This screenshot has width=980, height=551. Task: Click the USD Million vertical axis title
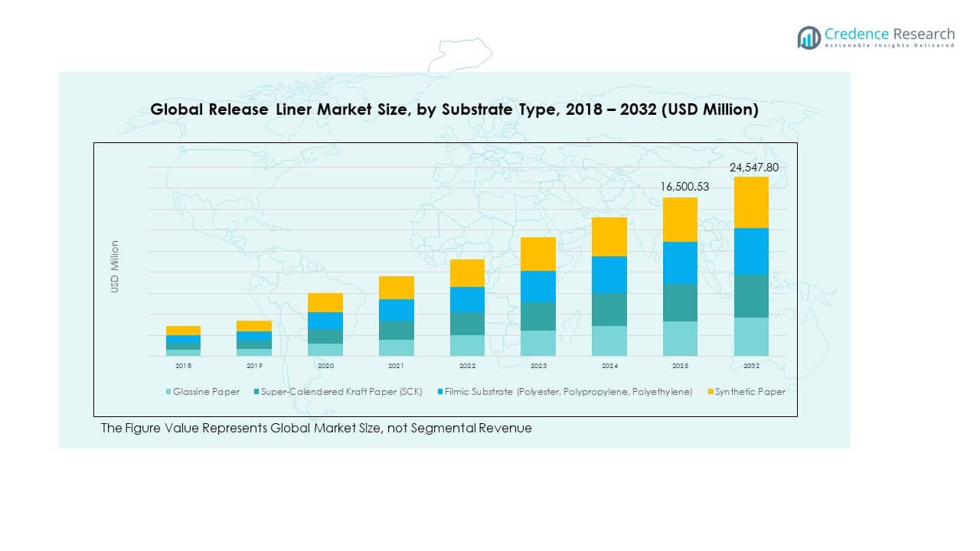[115, 266]
